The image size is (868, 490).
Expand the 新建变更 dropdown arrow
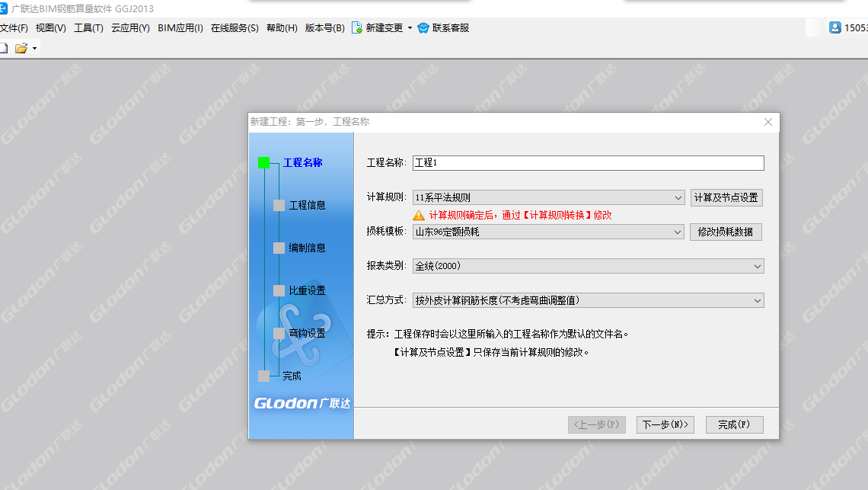tap(410, 27)
